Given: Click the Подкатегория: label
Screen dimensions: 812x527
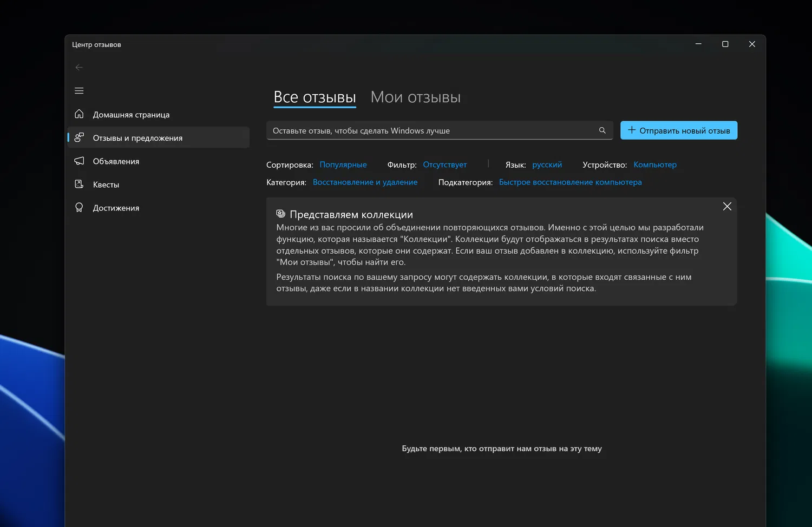Looking at the screenshot, I should pyautogui.click(x=466, y=182).
